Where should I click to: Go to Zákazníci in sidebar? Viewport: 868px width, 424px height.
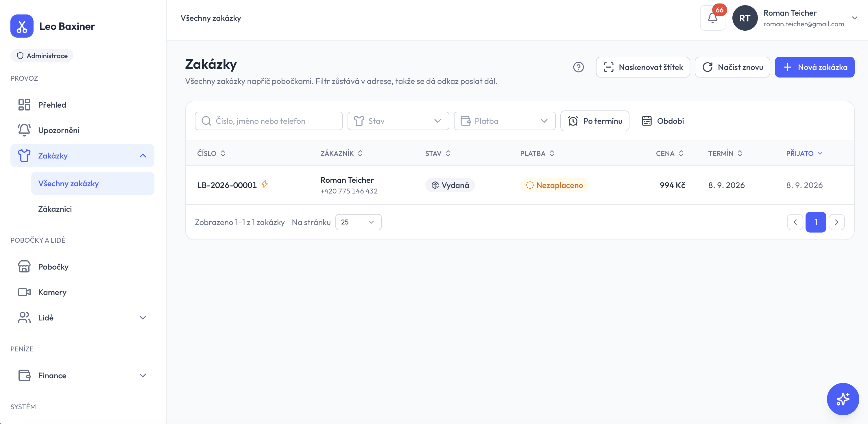click(x=93, y=209)
